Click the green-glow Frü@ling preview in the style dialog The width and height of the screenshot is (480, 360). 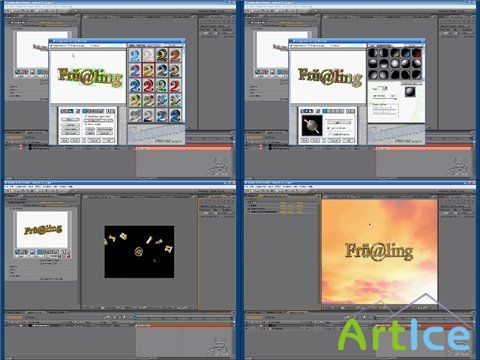[90, 77]
